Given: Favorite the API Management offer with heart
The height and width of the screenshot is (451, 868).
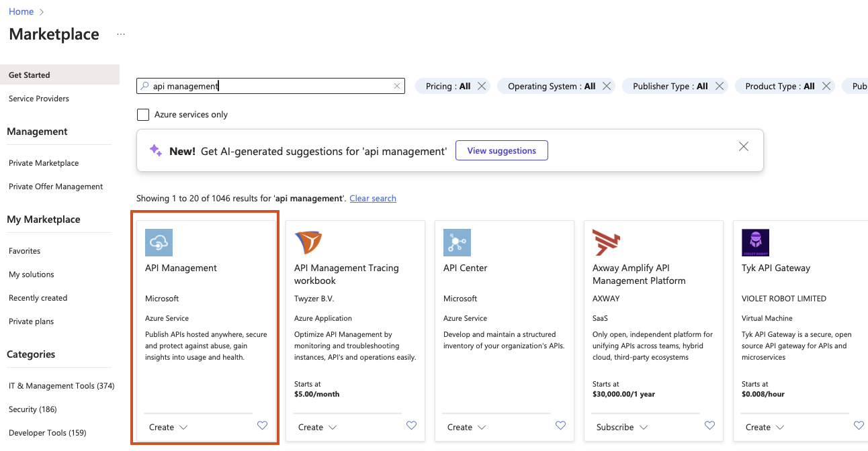Looking at the screenshot, I should point(263,425).
